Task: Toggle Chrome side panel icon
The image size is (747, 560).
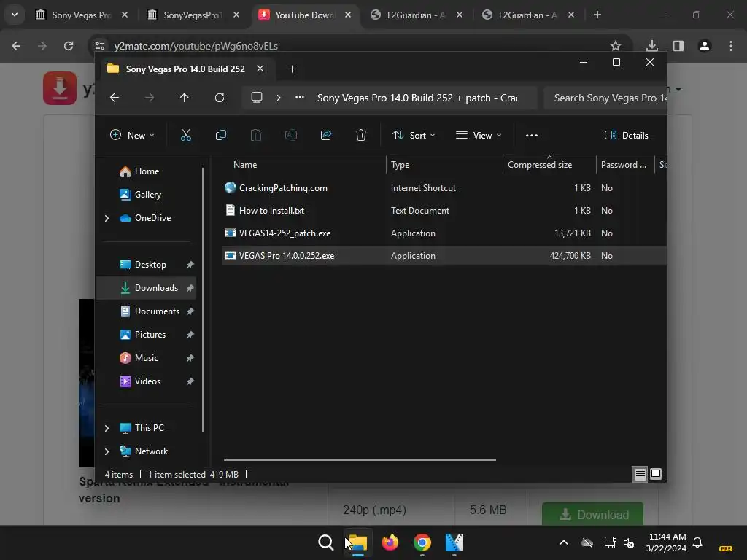Action: 678,46
